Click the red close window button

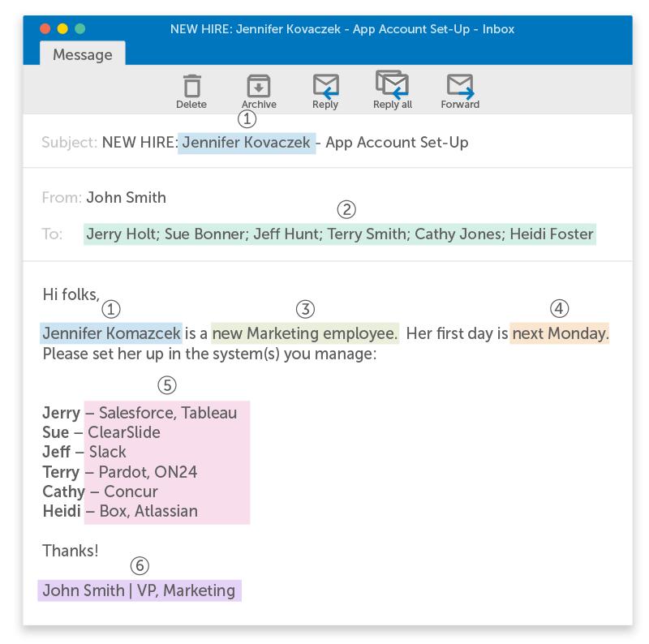pos(45,28)
